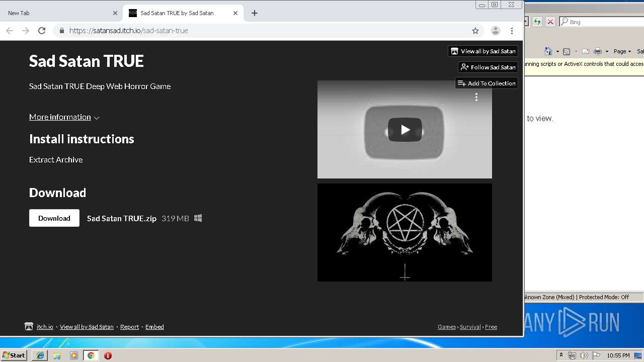644x362 pixels.
Task: Open the Windows Start menu
Action: coord(14,355)
